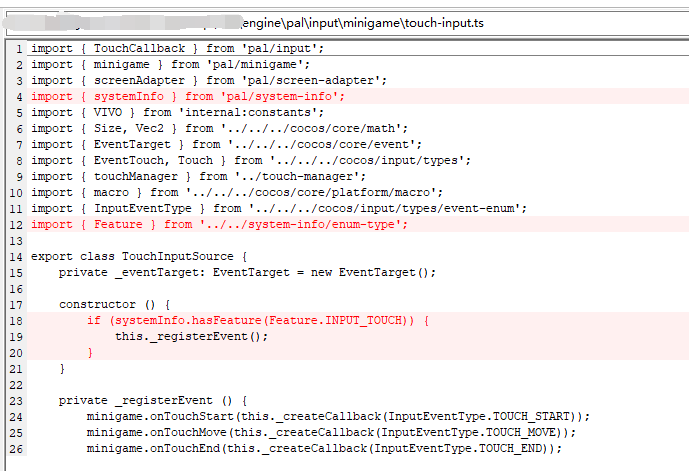Select the EventTouch, Touch import line
This screenshot has height=471, width=689.
(251, 160)
